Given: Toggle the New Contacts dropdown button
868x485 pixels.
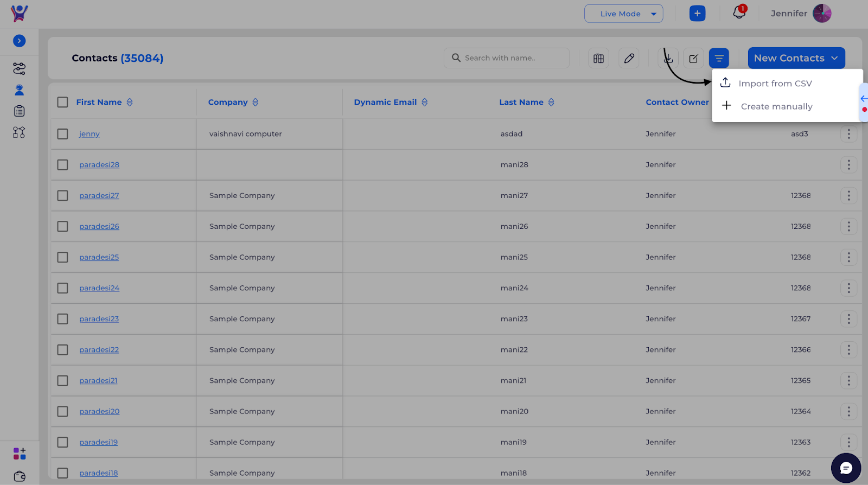Looking at the screenshot, I should 796,58.
